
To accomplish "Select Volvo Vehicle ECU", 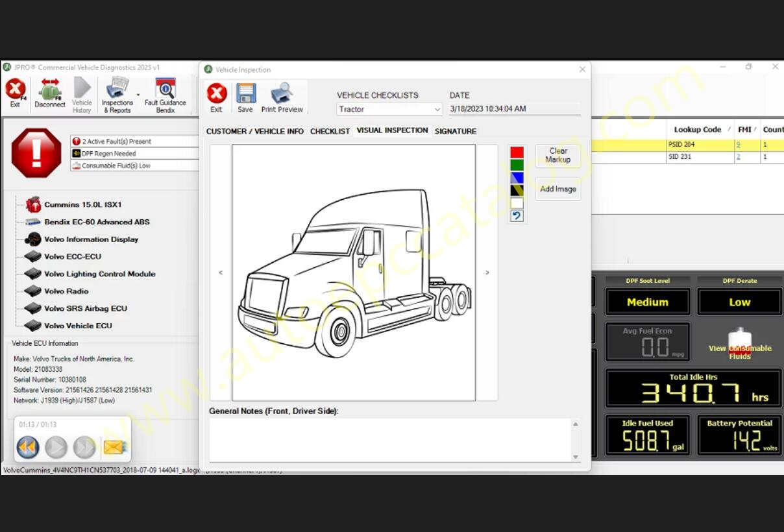I will 78,326.
